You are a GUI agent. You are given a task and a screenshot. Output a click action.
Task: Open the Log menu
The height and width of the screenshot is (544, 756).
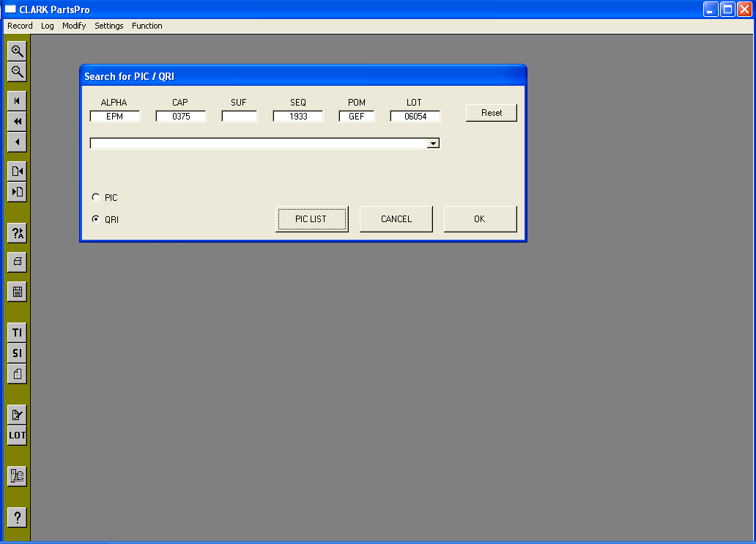click(x=47, y=26)
